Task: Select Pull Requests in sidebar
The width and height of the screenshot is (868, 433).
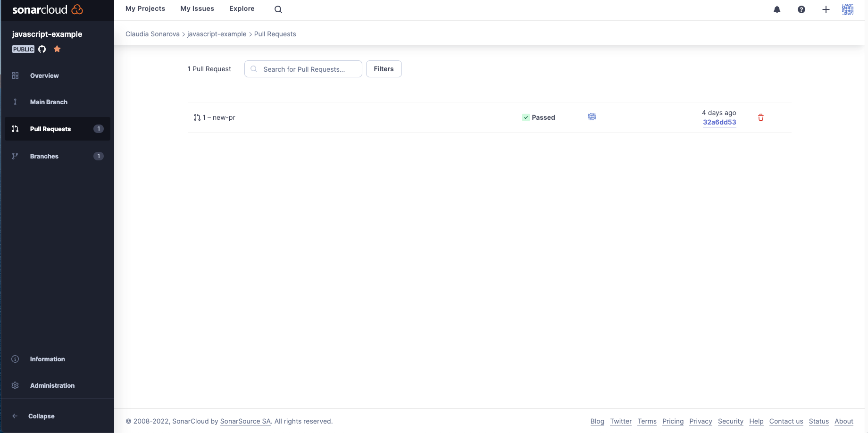Action: click(x=58, y=129)
